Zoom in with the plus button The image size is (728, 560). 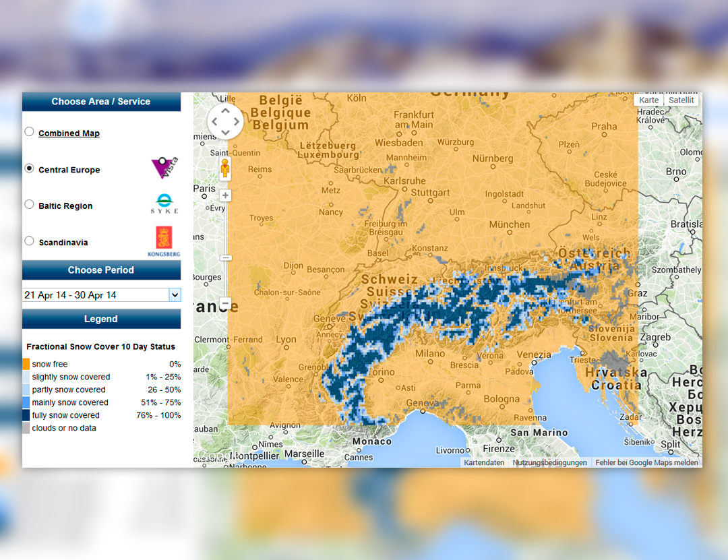pos(225,195)
